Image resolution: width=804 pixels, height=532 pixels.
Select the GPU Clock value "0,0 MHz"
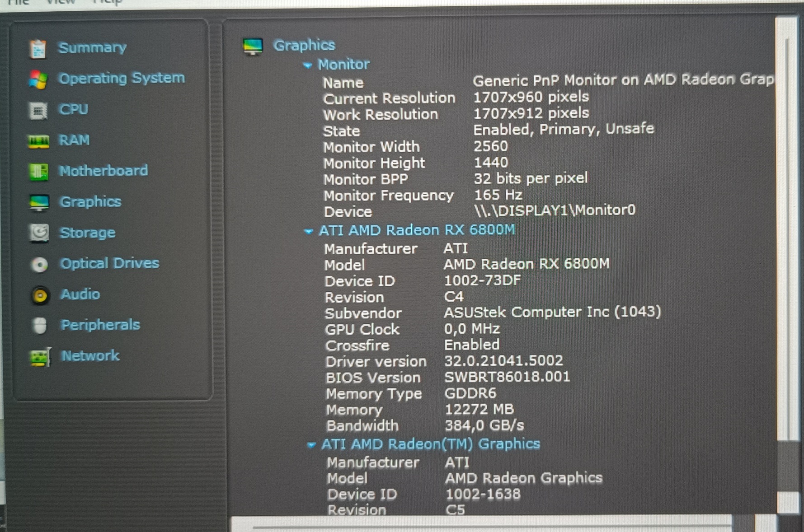pos(472,329)
